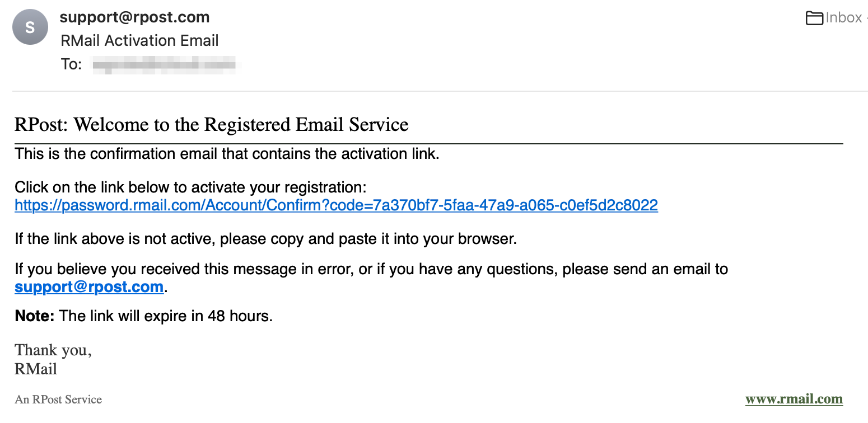Click the support@rpost.com link in message body

click(89, 288)
